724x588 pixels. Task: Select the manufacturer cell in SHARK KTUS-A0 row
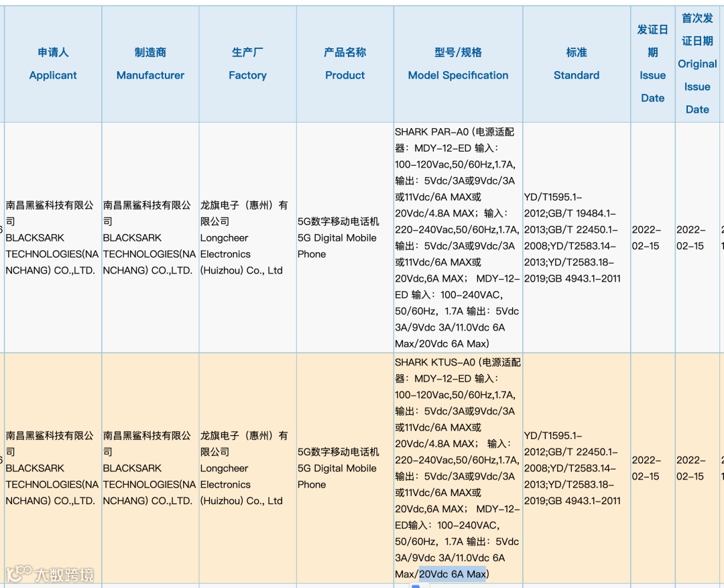coord(151,468)
